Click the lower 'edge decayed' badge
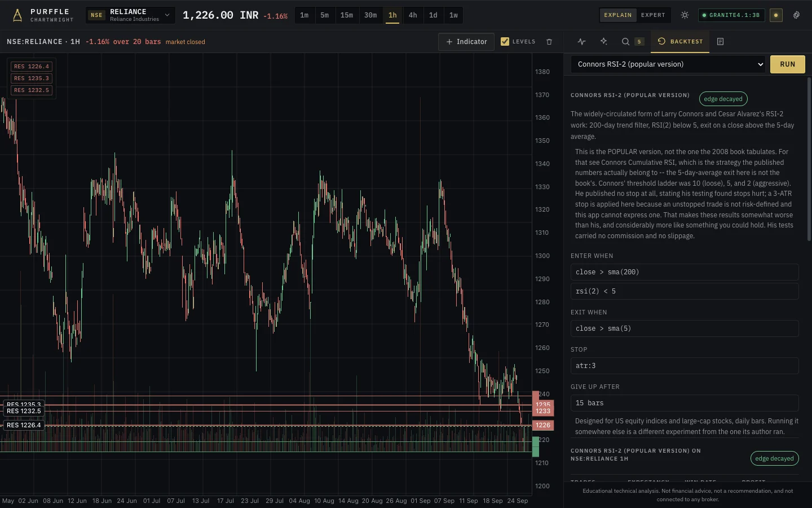The image size is (812, 508). (774, 458)
